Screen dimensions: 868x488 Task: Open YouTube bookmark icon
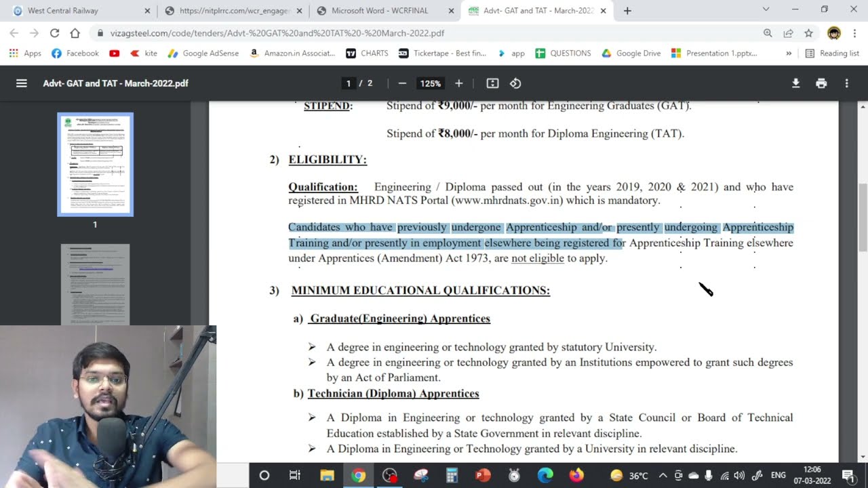pos(115,53)
